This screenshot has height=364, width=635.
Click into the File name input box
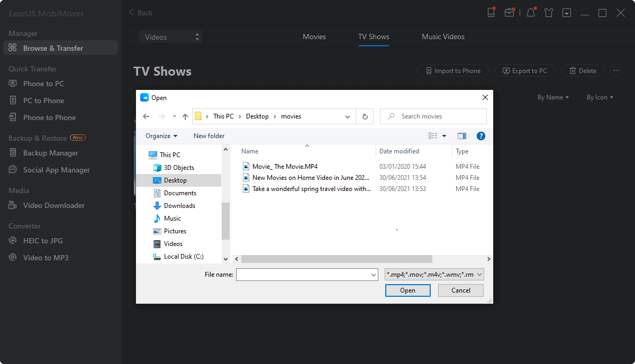tap(303, 275)
